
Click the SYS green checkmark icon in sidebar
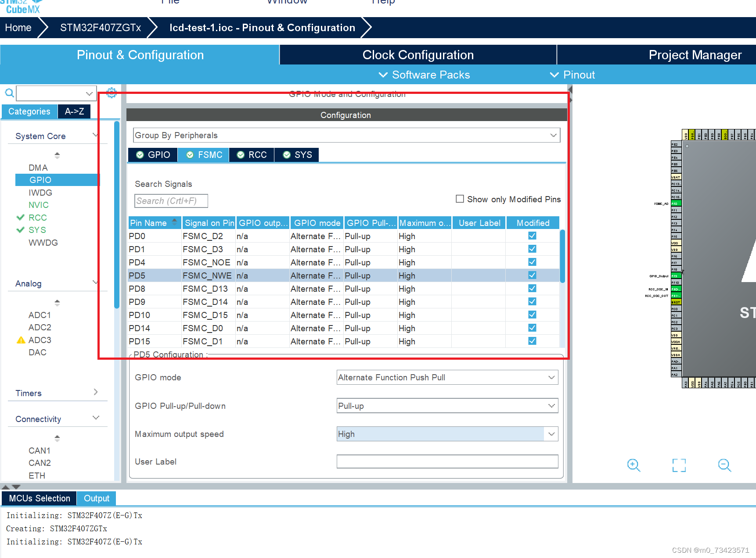point(20,229)
